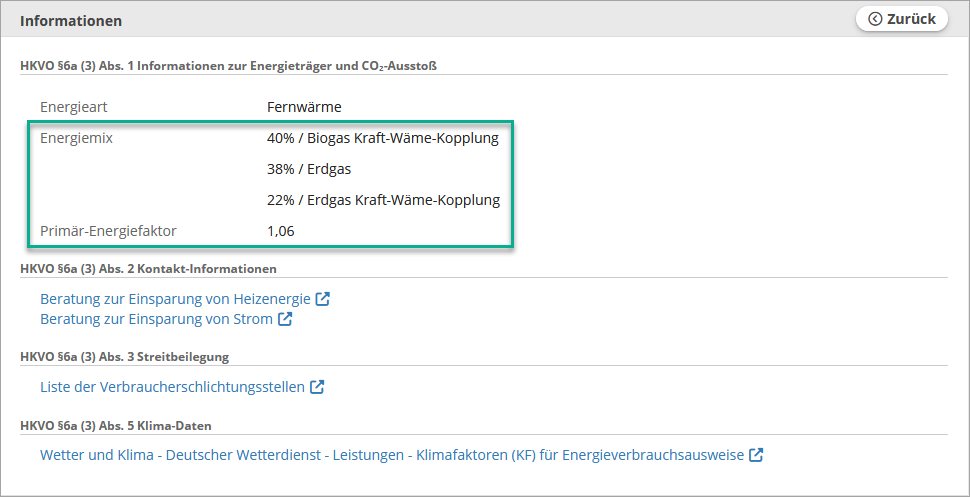The image size is (970, 497).
Task: Open Beratung zur Einsparung von Heizenergie link
Action: tap(175, 299)
